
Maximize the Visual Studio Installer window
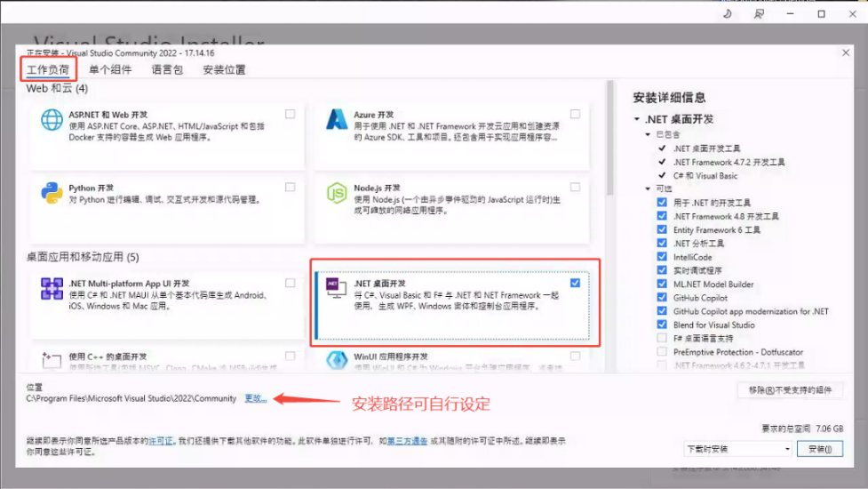pyautogui.click(x=822, y=14)
